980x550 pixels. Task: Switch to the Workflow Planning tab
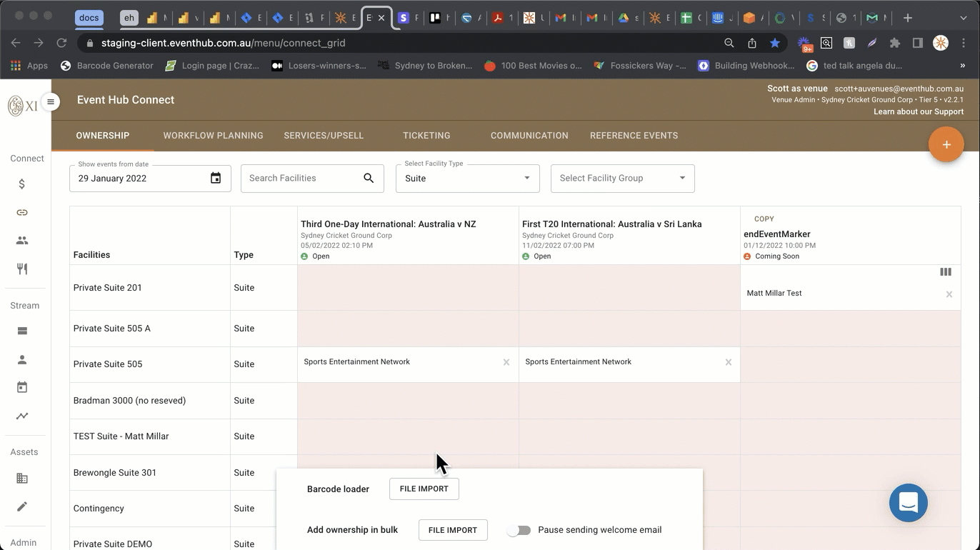213,136
